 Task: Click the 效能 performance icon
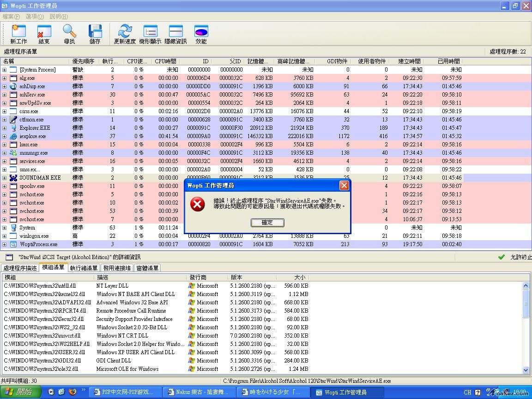point(201,31)
